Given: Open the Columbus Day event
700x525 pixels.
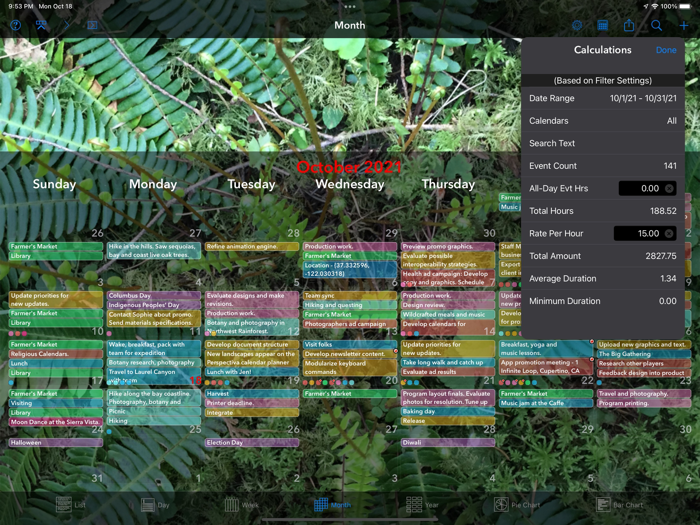Looking at the screenshot, I should pos(154,296).
